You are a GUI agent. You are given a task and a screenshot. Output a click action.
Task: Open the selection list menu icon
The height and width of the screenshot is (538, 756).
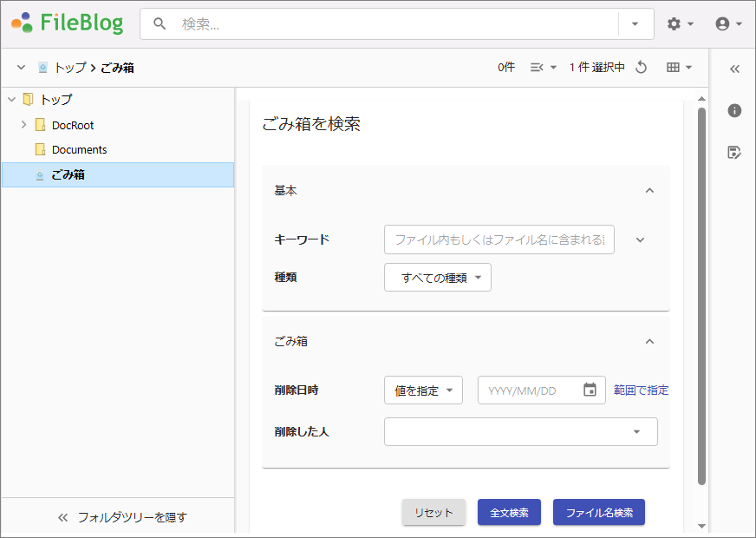[543, 68]
